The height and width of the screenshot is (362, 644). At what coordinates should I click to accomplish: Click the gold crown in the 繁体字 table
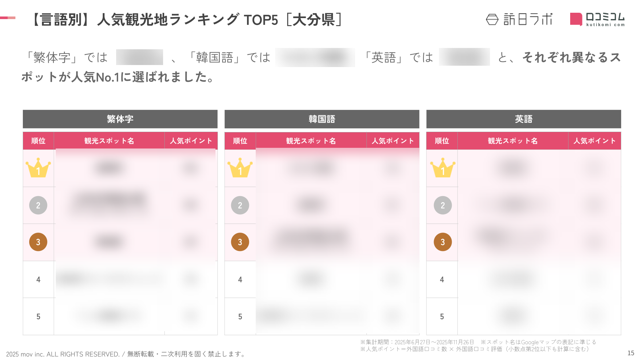click(x=38, y=168)
